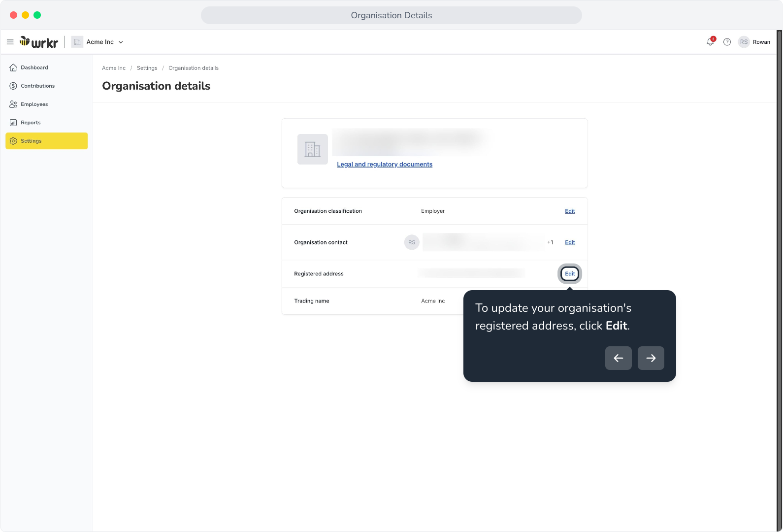Open Legal and regulatory documents link

click(385, 165)
